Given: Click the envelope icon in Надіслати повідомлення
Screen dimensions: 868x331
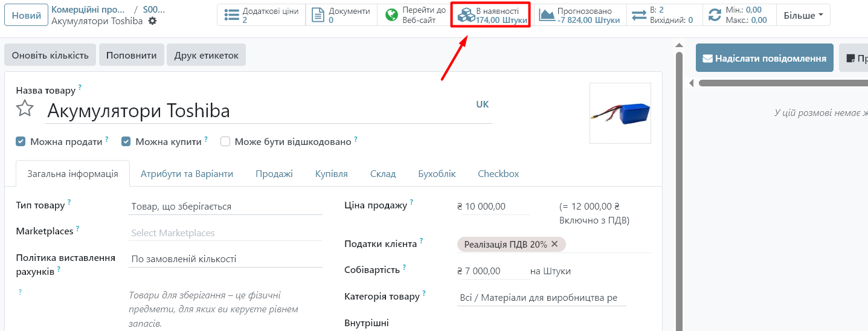Looking at the screenshot, I should point(707,59).
